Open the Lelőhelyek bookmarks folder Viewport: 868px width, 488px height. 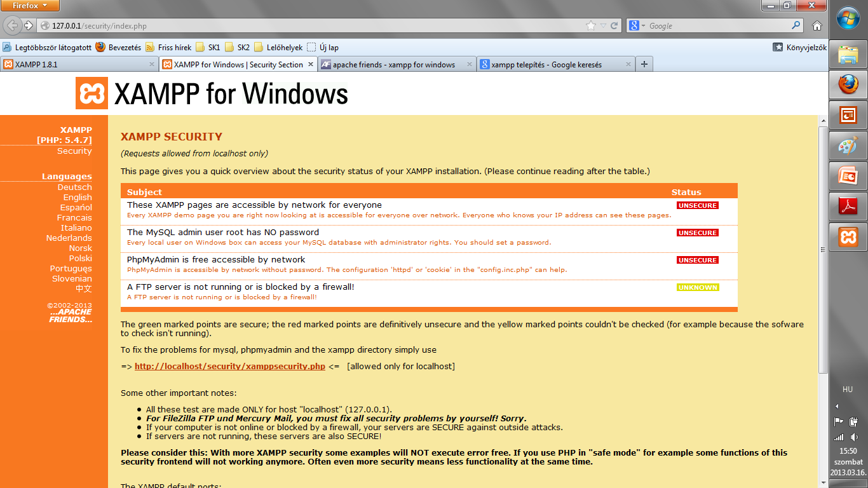click(278, 47)
